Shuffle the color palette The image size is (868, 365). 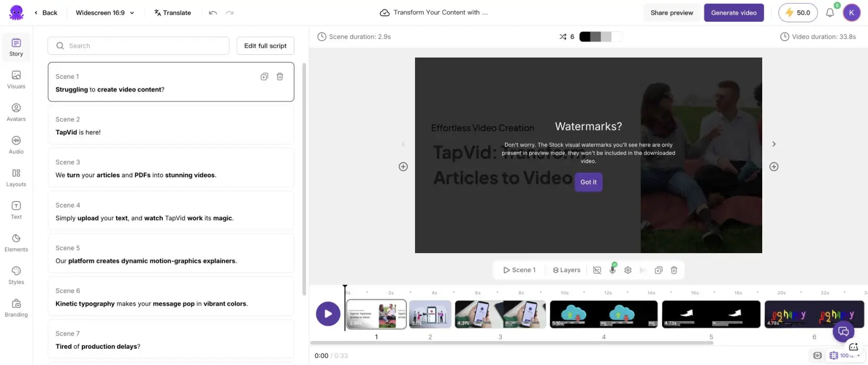[x=563, y=36]
